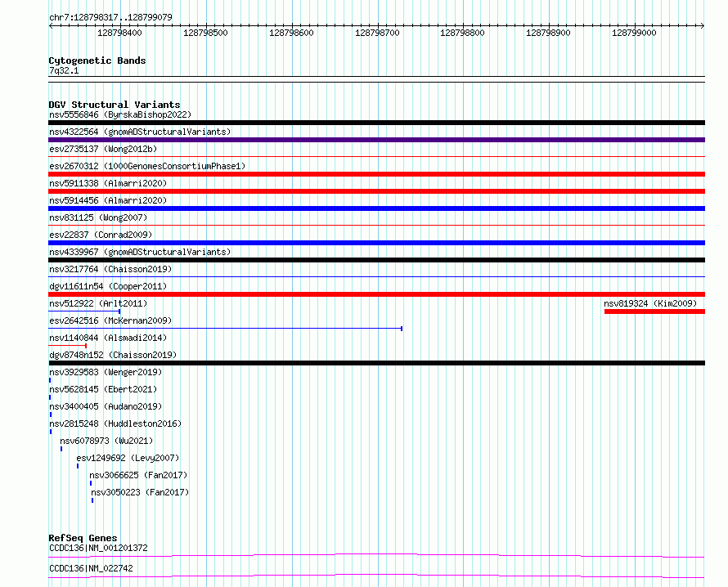Click nsv3066625 (Fan2017) label
728x587 pixels.
pyautogui.click(x=138, y=475)
